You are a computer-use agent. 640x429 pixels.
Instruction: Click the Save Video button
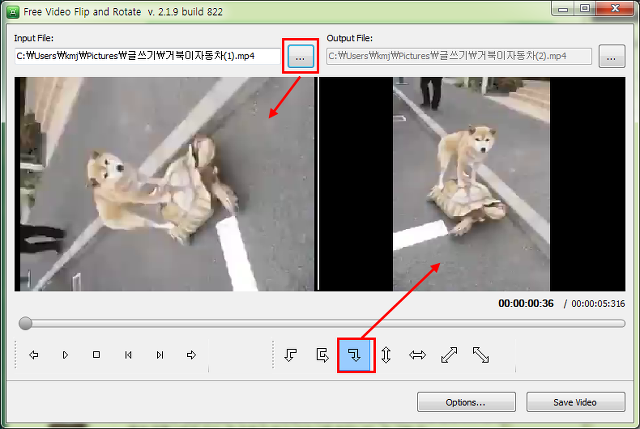pos(576,402)
